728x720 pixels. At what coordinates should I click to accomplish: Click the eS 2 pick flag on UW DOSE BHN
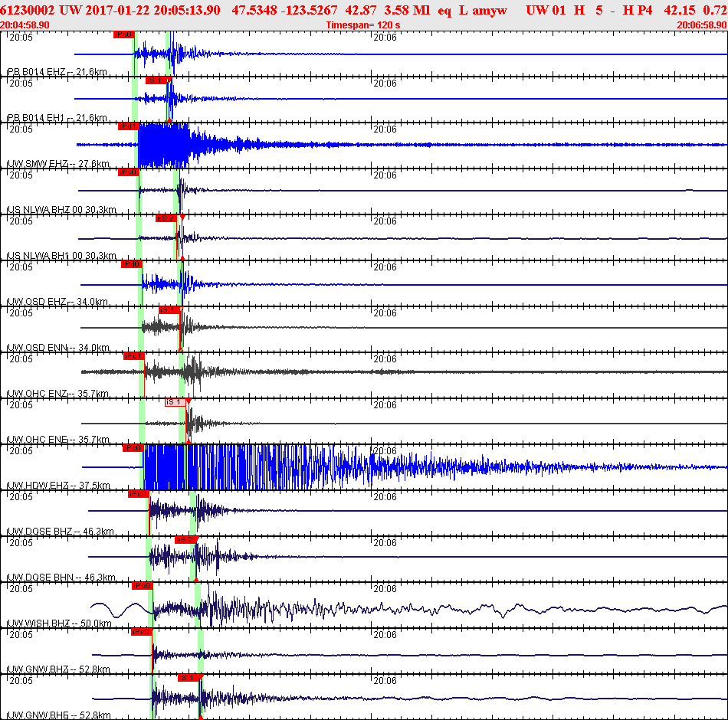point(185,540)
